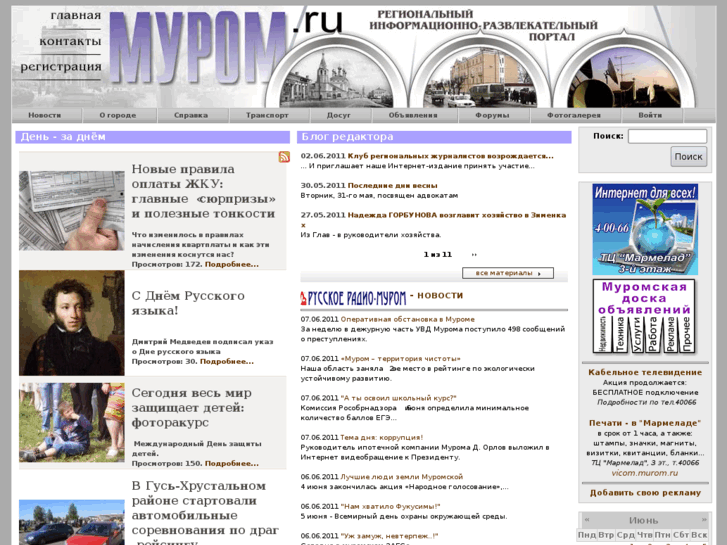Go to главная page link

[76, 15]
